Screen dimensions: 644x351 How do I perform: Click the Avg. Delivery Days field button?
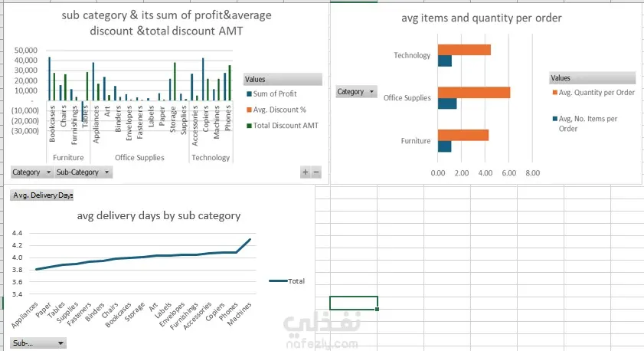click(x=44, y=196)
